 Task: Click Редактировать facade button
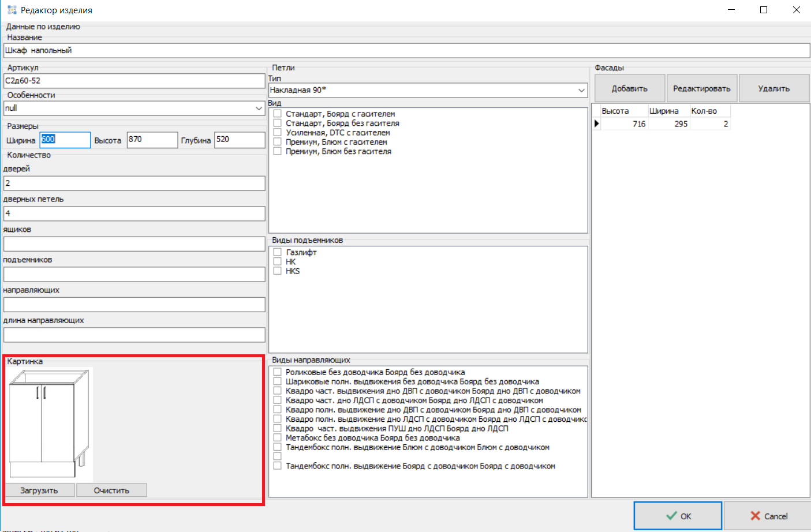tap(701, 88)
